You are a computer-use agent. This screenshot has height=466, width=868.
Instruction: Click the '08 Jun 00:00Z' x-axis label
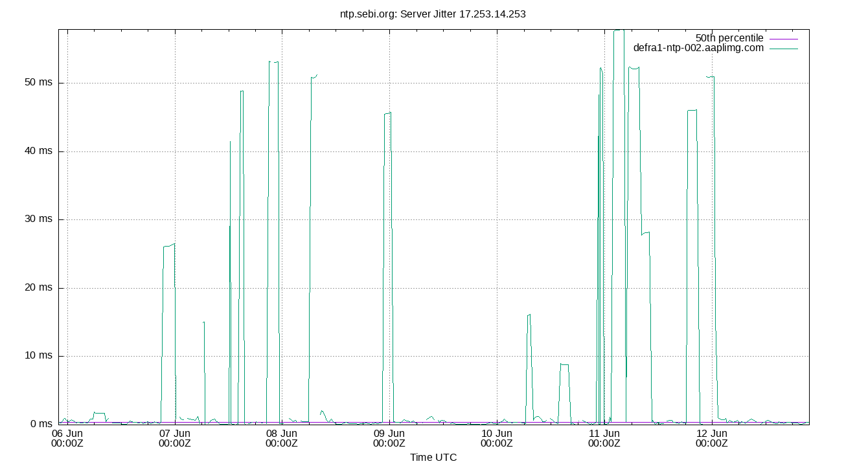click(282, 438)
